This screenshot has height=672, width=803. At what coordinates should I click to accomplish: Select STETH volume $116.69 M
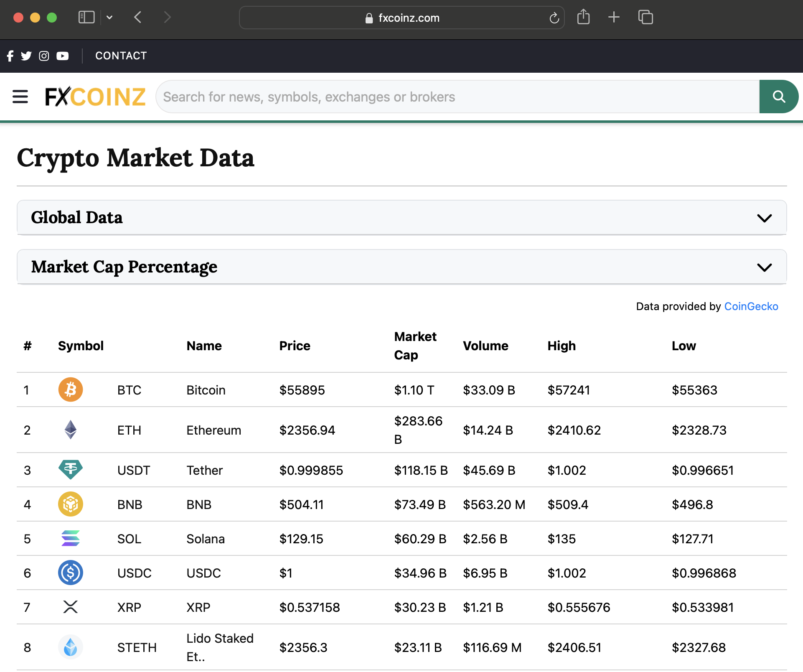492,647
